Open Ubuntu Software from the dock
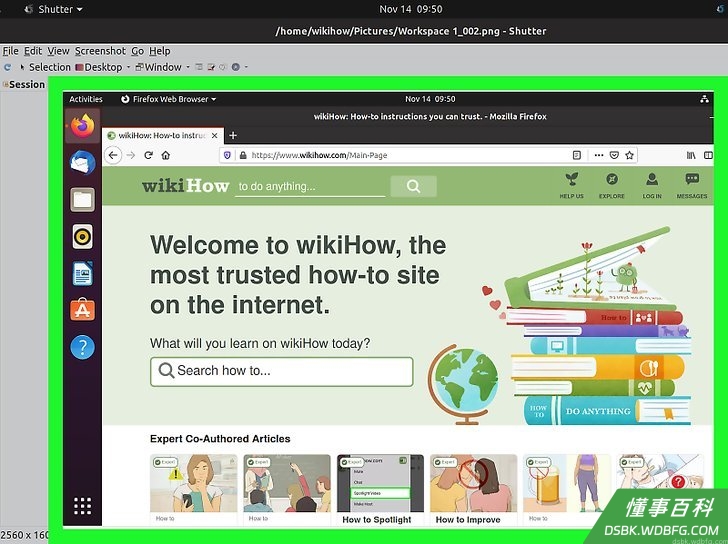The height and width of the screenshot is (544, 728). tap(83, 310)
